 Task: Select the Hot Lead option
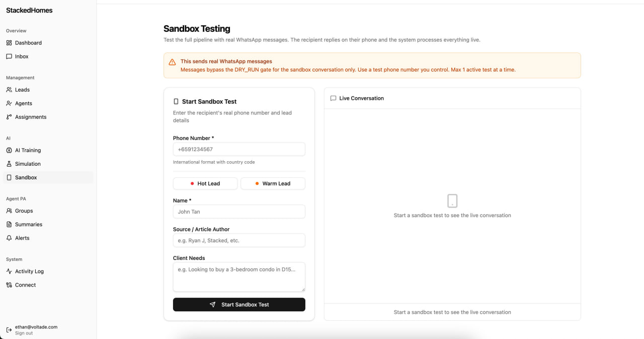click(205, 183)
